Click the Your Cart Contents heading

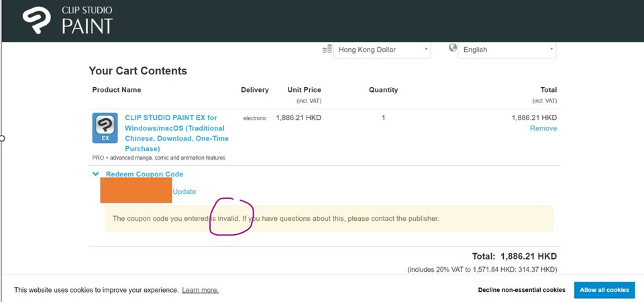coord(138,71)
